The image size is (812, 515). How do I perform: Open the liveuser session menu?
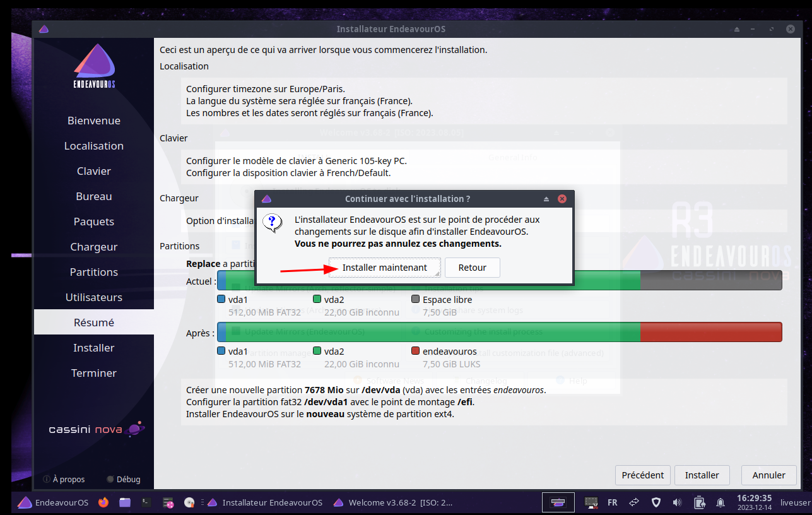pos(794,502)
